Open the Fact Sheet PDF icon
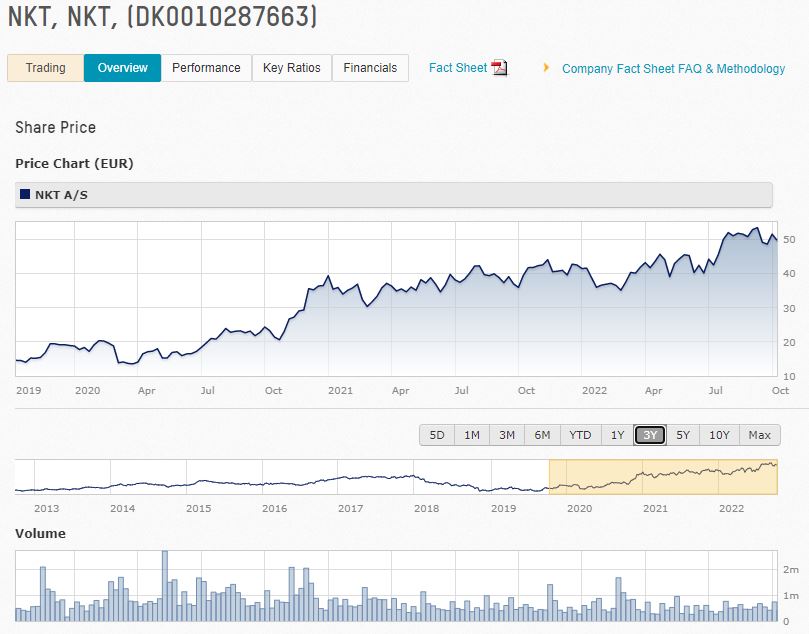Image resolution: width=809 pixels, height=634 pixels. tap(497, 68)
